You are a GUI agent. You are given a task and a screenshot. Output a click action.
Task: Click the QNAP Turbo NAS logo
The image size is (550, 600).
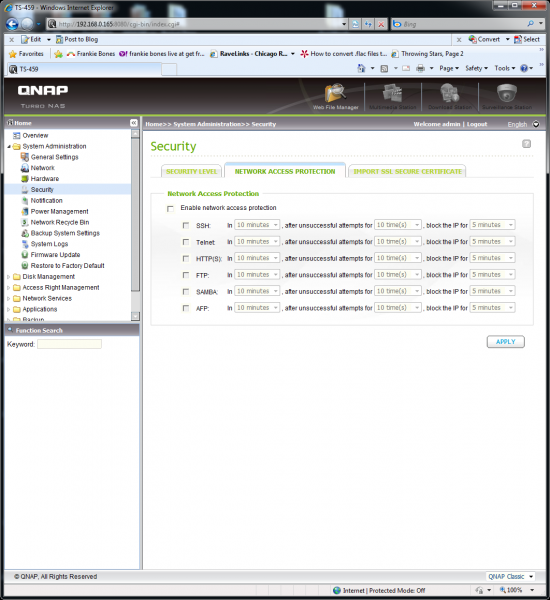tap(43, 96)
